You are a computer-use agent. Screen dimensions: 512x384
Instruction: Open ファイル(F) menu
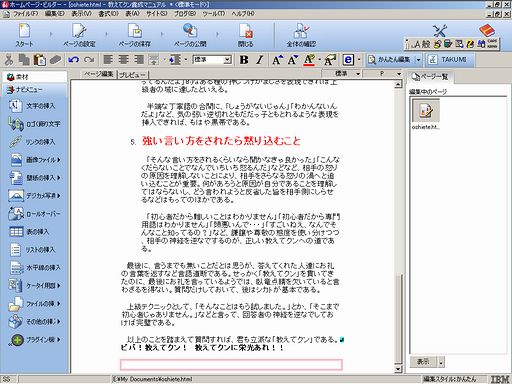pyautogui.click(x=26, y=14)
